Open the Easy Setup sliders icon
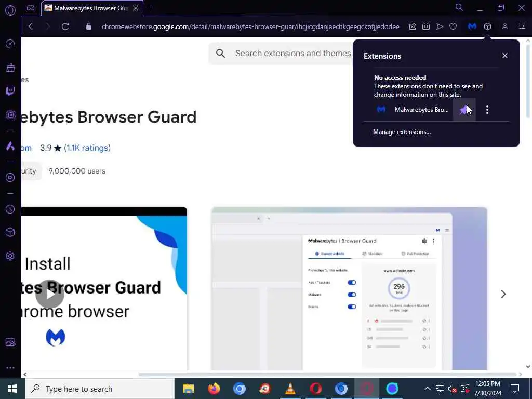The image size is (532, 399). [522, 26]
